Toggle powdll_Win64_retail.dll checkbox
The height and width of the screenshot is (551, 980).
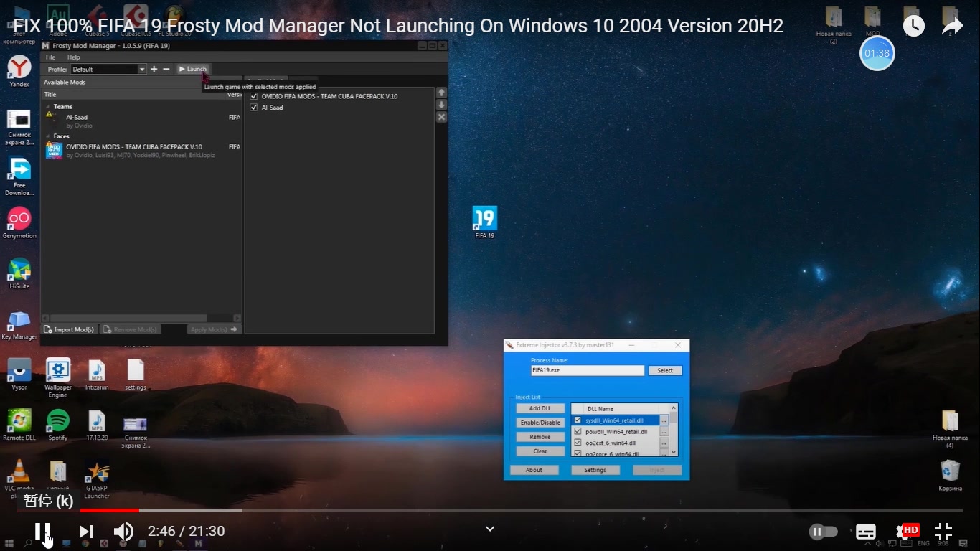[578, 431]
